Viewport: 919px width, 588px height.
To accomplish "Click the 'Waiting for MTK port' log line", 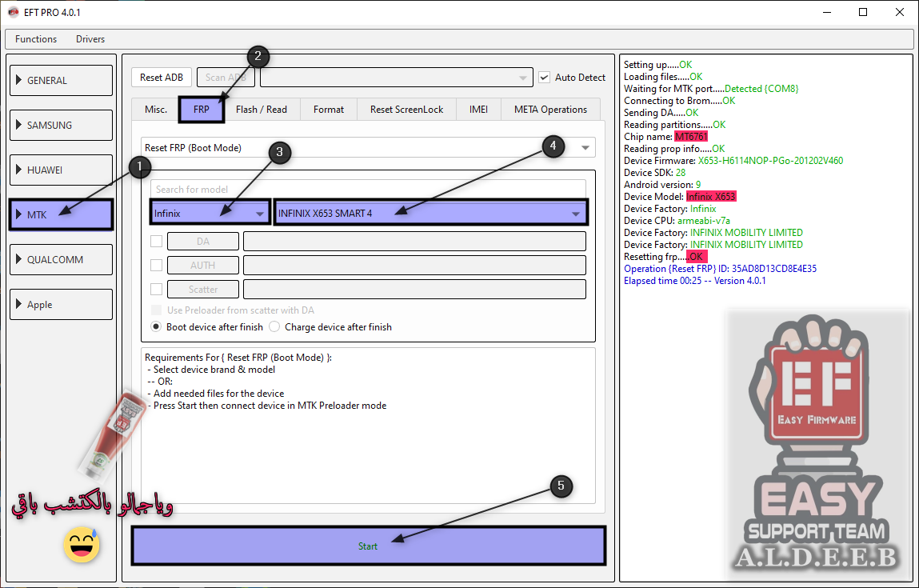I will coord(711,89).
